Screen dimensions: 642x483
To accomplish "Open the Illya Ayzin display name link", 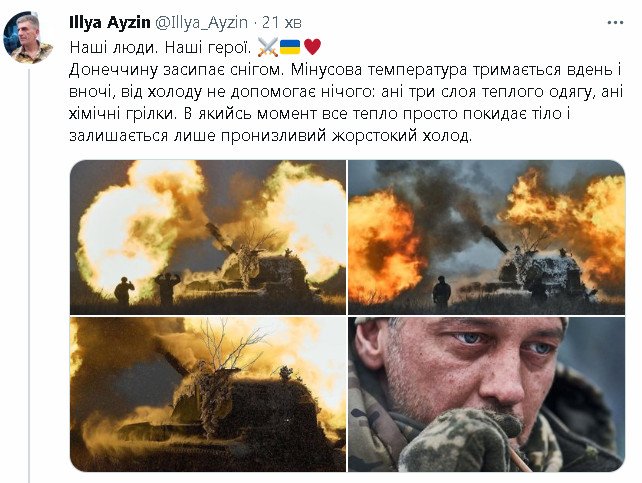I will 110,23.
